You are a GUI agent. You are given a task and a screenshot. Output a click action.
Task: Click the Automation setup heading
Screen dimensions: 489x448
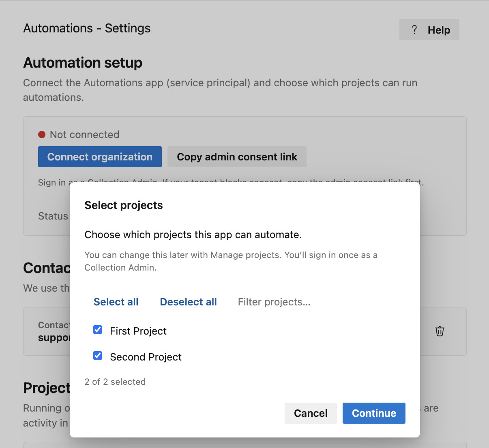coord(83,63)
